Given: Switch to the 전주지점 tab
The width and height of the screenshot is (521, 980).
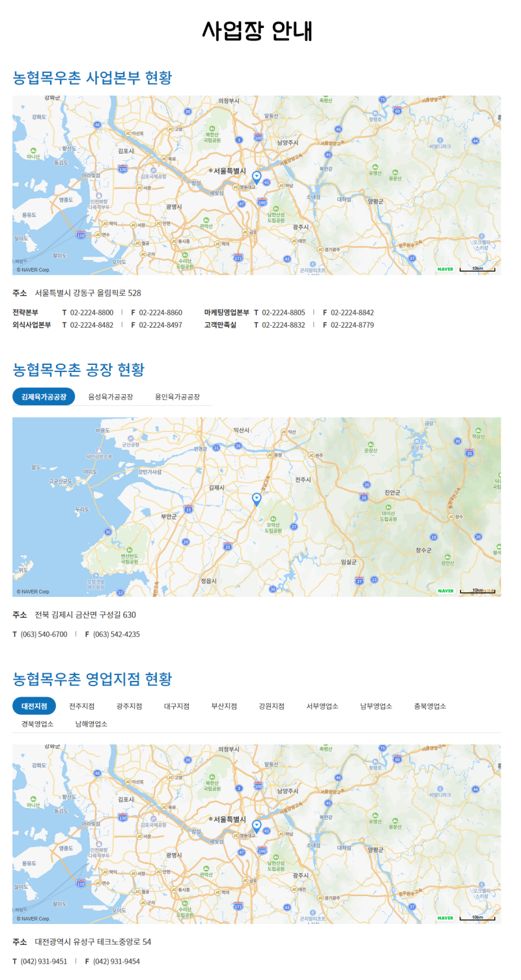Looking at the screenshot, I should pyautogui.click(x=82, y=706).
